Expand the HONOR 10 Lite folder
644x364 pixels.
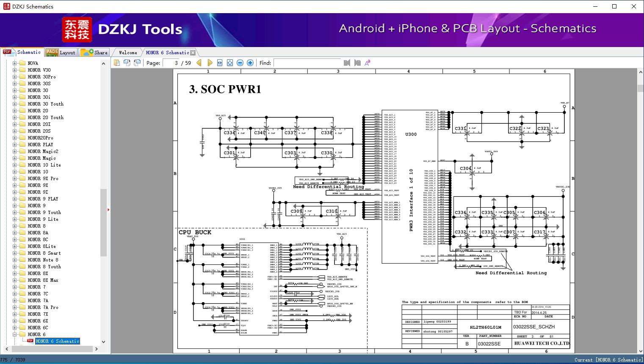click(15, 165)
